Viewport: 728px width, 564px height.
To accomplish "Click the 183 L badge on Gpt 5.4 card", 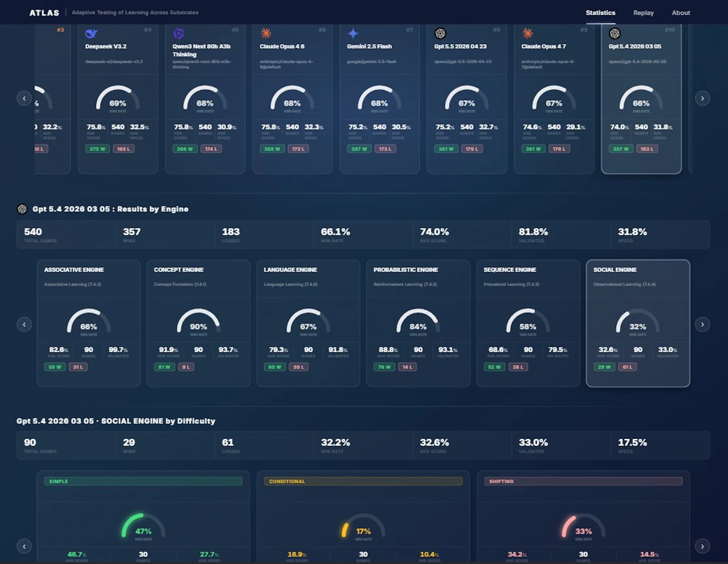I will 647,149.
